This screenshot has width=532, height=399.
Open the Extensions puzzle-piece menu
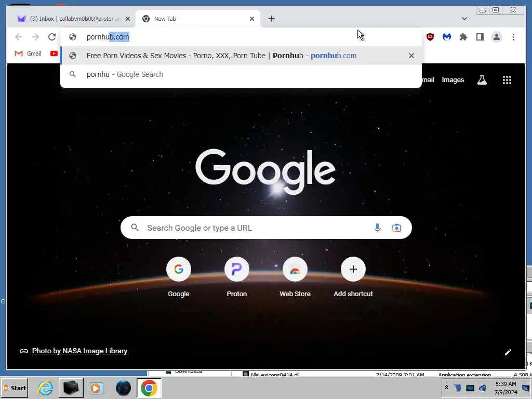[x=463, y=37]
